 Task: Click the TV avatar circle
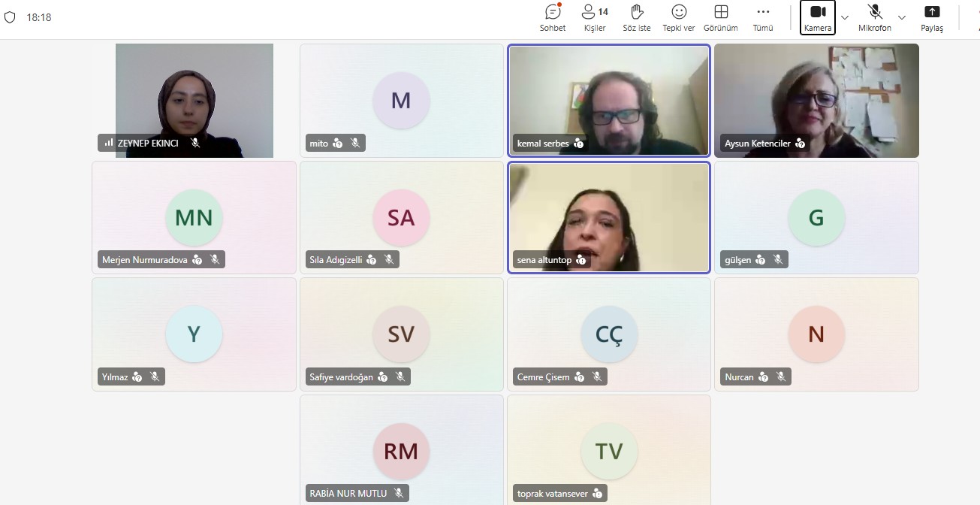point(609,451)
